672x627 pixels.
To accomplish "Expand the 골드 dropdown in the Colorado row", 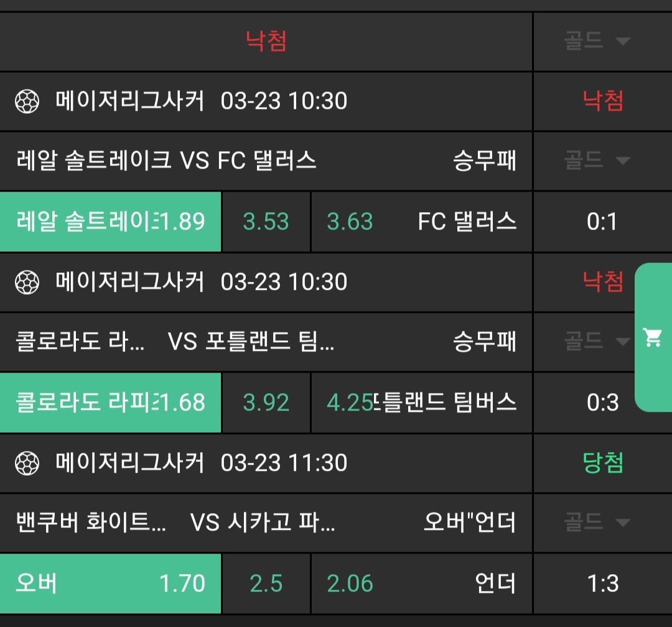I will point(597,341).
